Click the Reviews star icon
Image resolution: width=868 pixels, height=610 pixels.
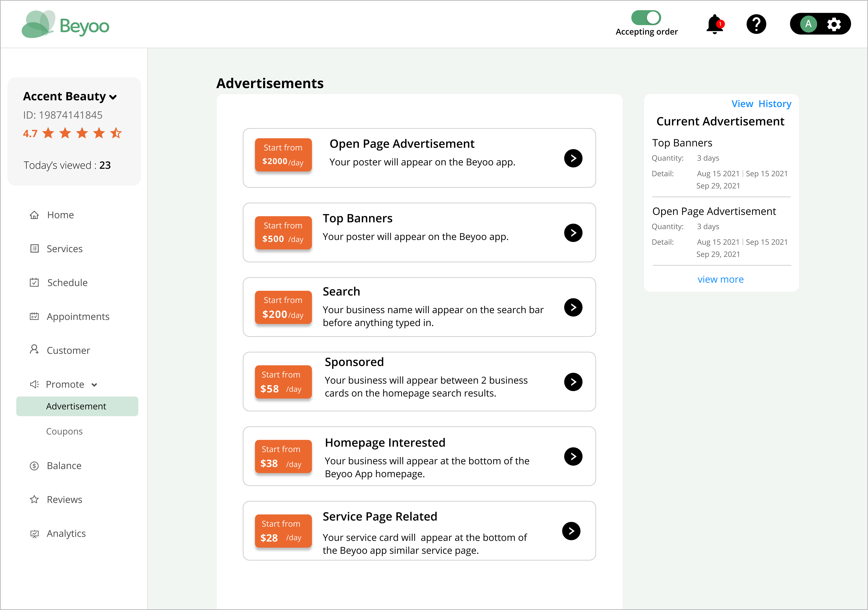[34, 500]
